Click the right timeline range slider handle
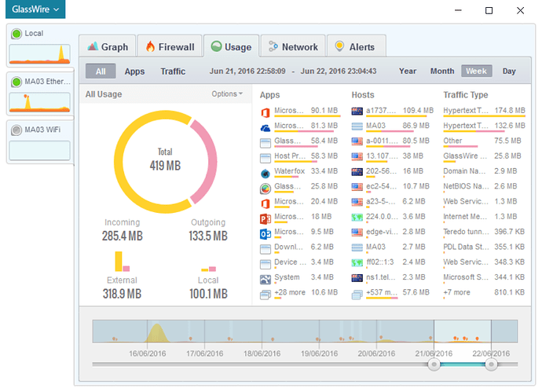This screenshot has height=392, width=542. pos(491,365)
